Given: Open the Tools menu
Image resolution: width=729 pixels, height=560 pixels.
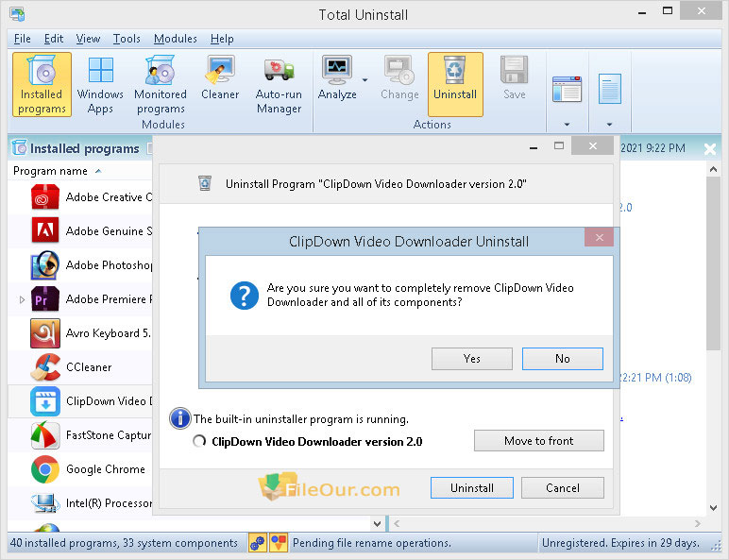Looking at the screenshot, I should click(127, 39).
